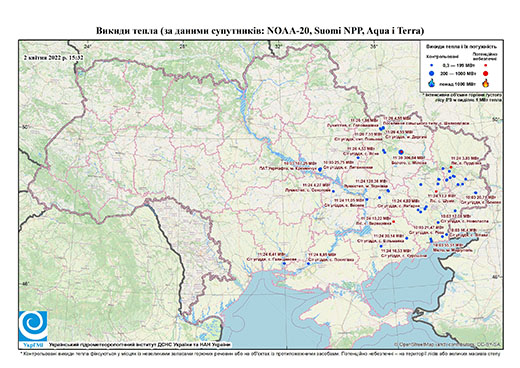Click the 306,84 МВт marker label
The width and height of the screenshot is (520, 368).
(x=409, y=157)
